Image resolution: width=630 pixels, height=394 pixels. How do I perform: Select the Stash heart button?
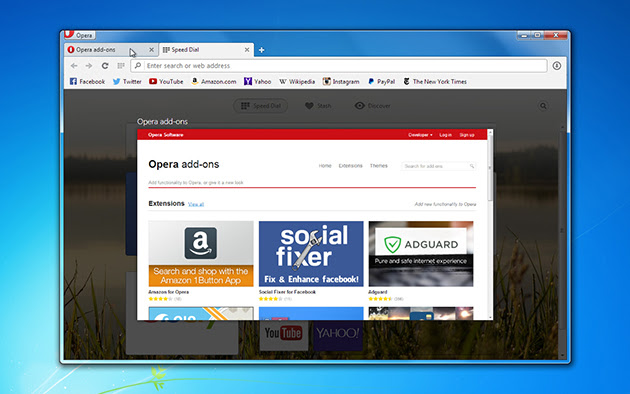(318, 106)
